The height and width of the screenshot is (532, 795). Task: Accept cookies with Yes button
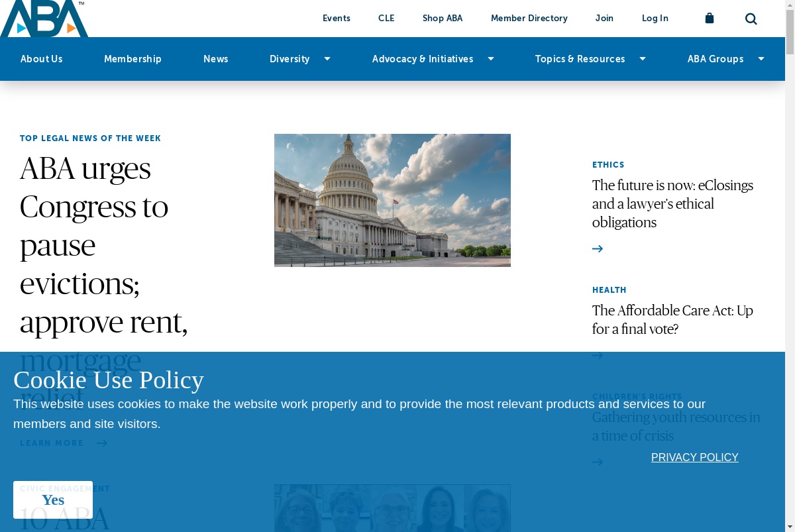click(x=53, y=500)
